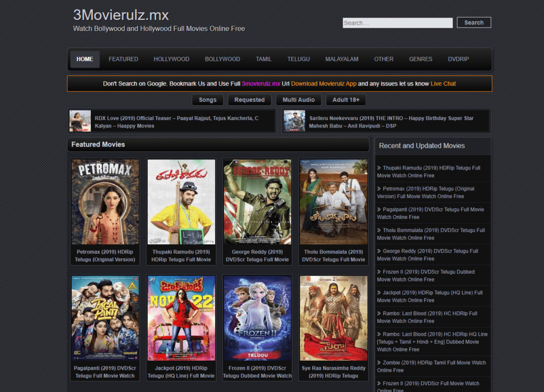Click the Featured Movies heading

[98, 144]
